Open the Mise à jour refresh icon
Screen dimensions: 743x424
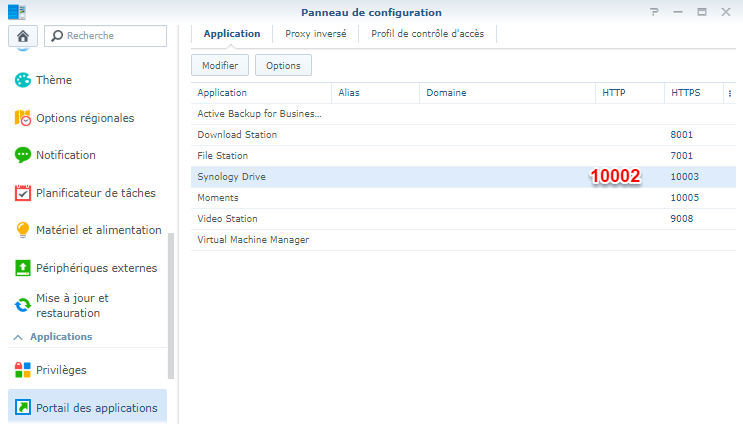coord(22,306)
